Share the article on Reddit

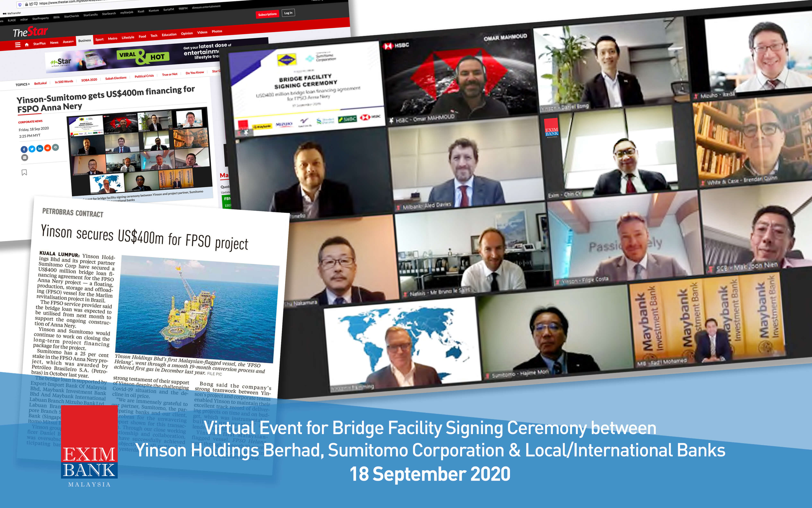tap(48, 148)
